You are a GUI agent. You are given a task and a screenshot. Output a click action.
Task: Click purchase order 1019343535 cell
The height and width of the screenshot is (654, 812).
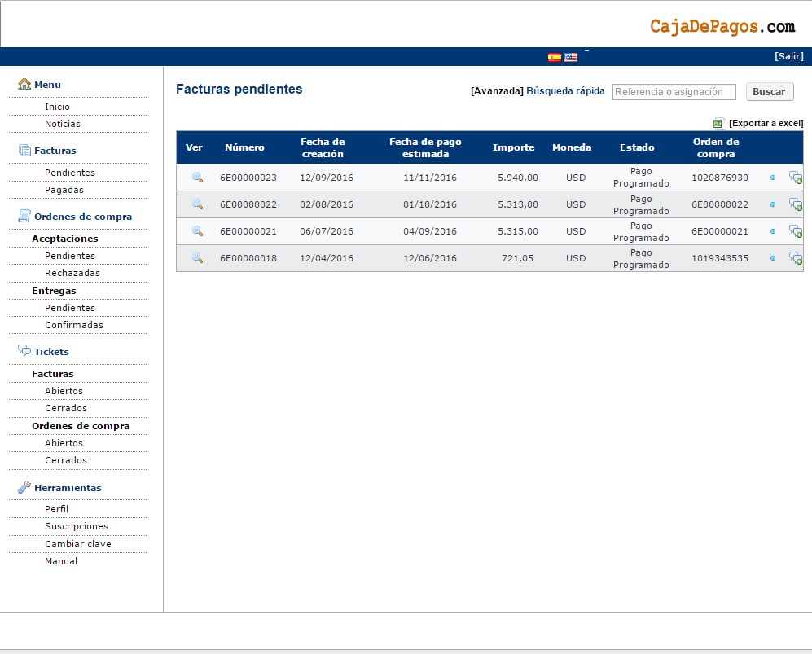(x=720, y=258)
